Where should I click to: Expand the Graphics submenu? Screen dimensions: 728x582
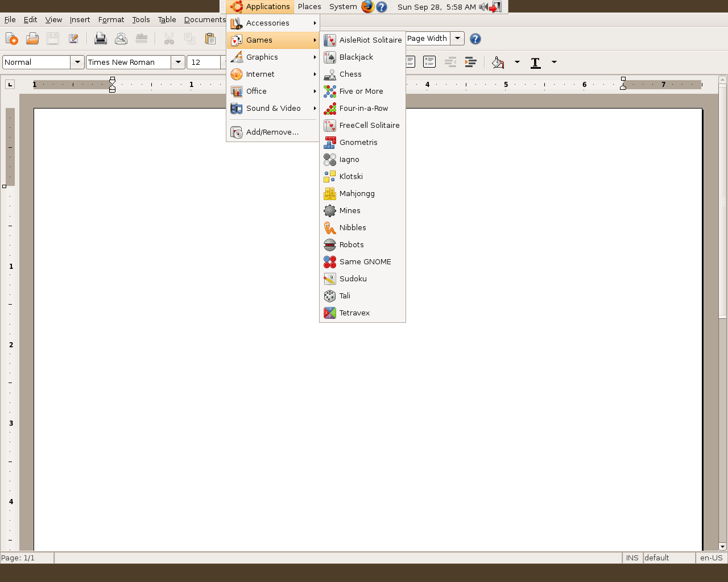[x=273, y=57]
